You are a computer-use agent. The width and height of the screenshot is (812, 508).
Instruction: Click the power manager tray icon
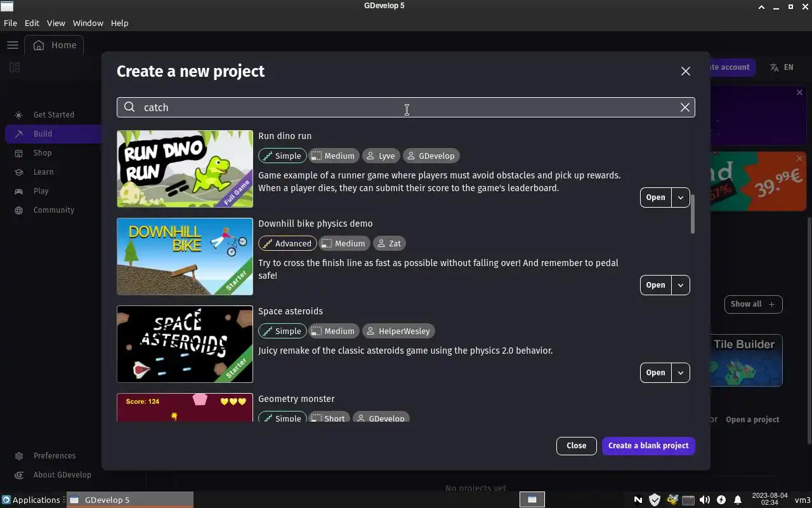click(721, 500)
